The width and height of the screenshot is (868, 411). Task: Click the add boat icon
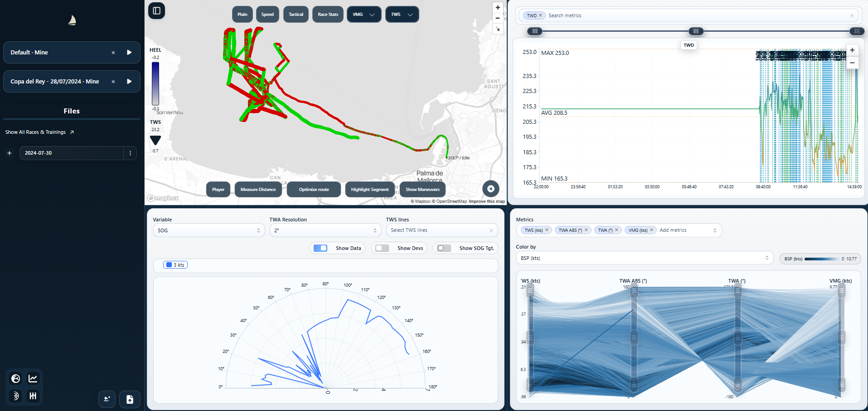[x=107, y=399]
